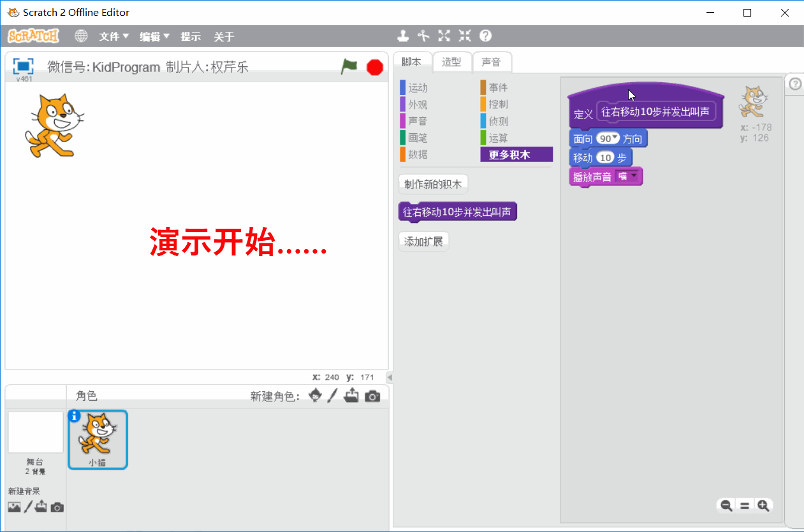Zoom in the scripts area
This screenshot has width=804, height=532.
763,505
